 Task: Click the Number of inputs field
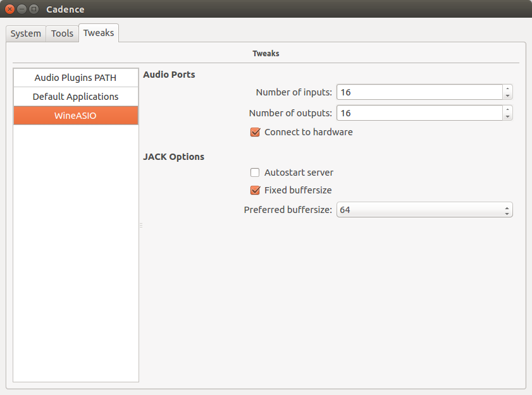pyautogui.click(x=419, y=92)
